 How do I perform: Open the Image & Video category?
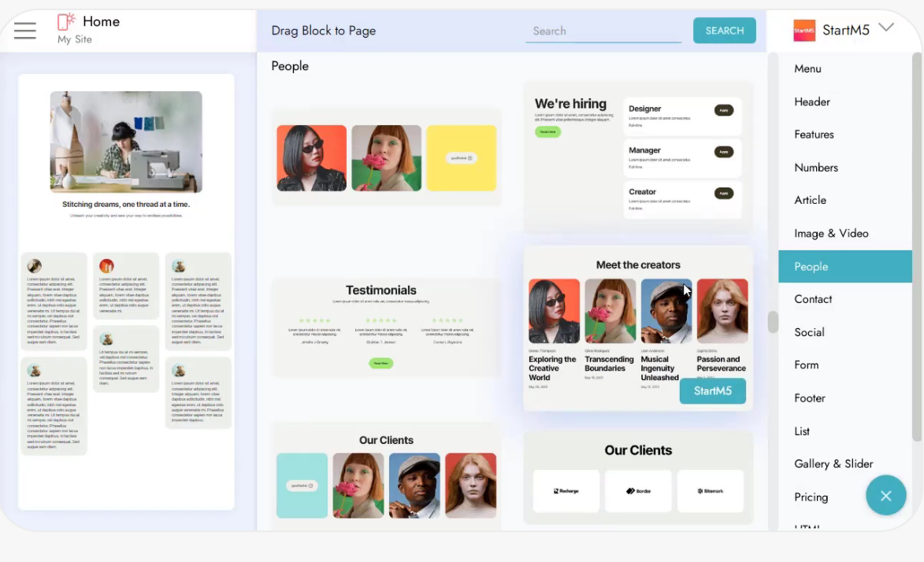click(x=831, y=233)
